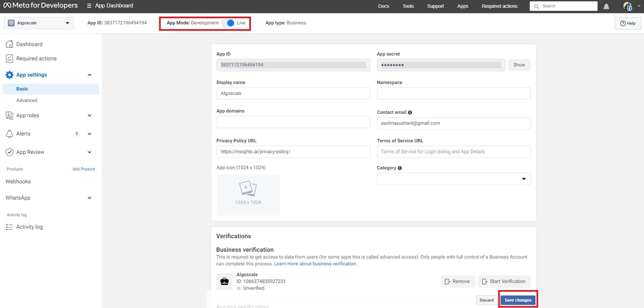Open the profile dropdown arrow in header
The height and width of the screenshot is (308, 644).
tap(639, 6)
